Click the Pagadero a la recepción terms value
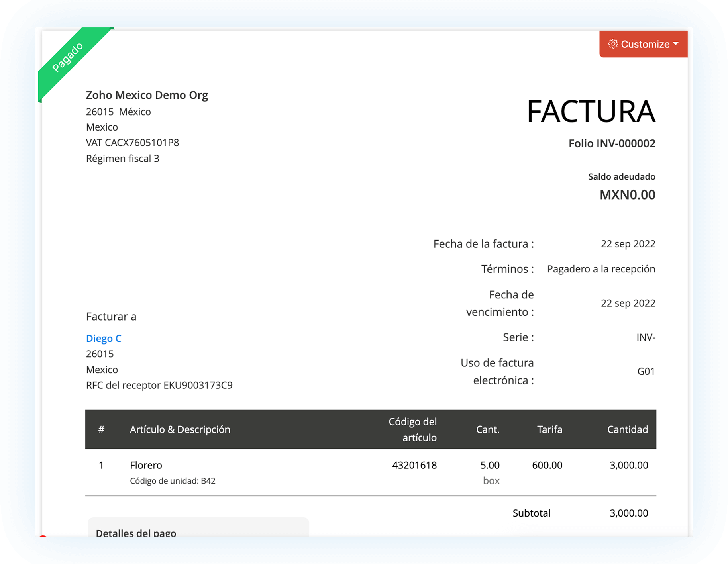Image resolution: width=728 pixels, height=564 pixels. pyautogui.click(x=601, y=269)
